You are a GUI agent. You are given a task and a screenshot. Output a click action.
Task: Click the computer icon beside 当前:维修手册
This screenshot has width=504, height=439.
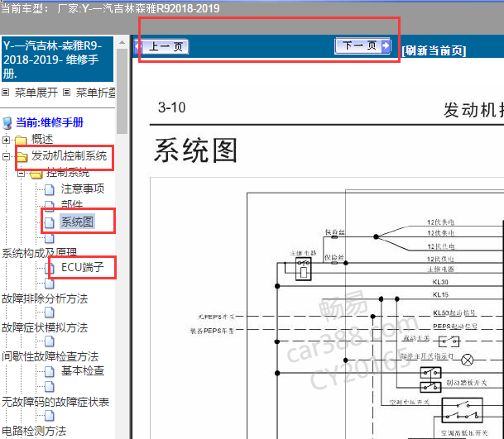coord(7,123)
